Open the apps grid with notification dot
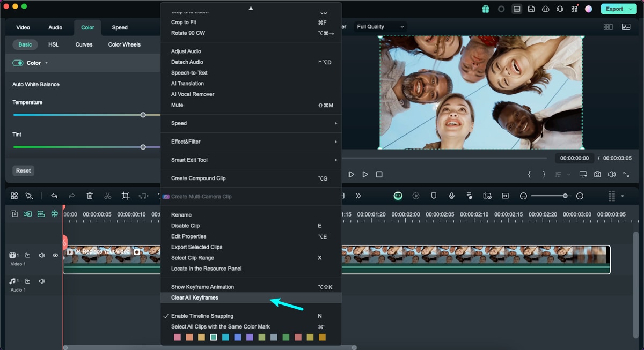 [575, 9]
